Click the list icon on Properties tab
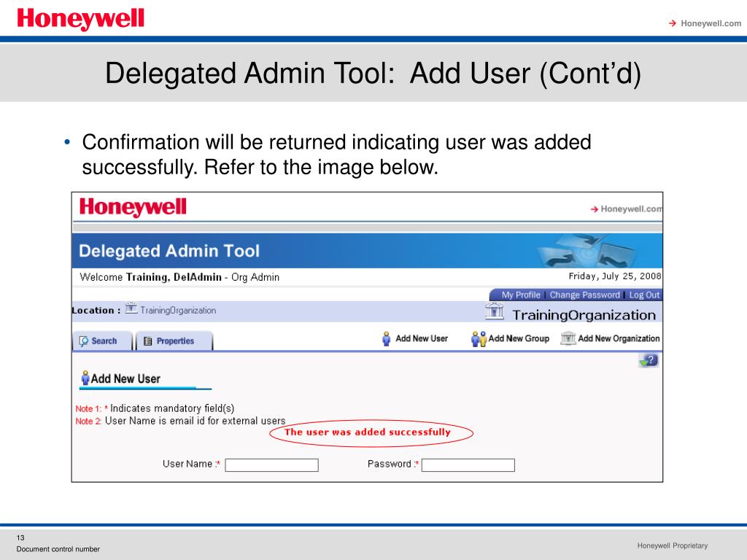This screenshot has width=747, height=560. click(147, 341)
